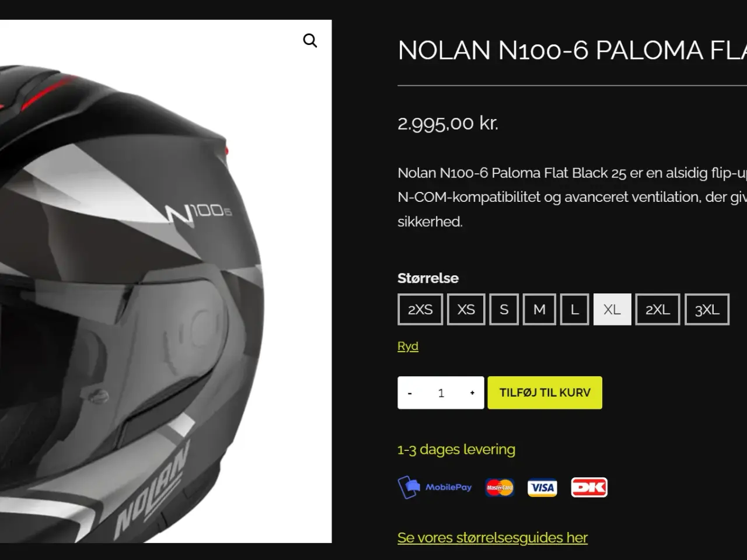The width and height of the screenshot is (747, 560).
Task: Select size 2XS
Action: pos(420,309)
